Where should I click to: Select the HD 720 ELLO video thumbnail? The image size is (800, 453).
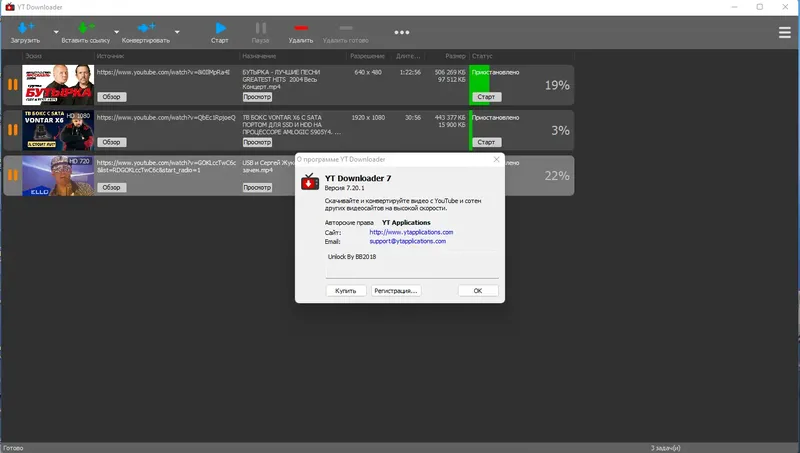click(58, 175)
